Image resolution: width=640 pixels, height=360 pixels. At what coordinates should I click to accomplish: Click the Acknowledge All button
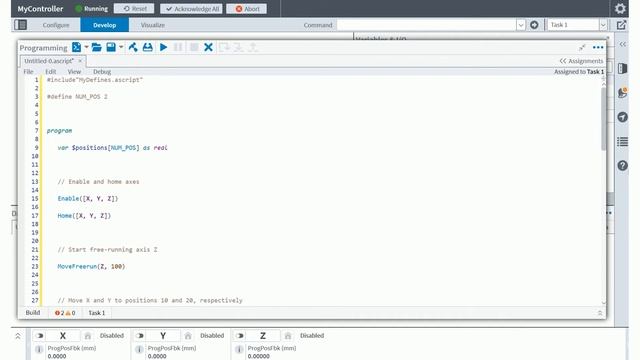pyautogui.click(x=191, y=9)
